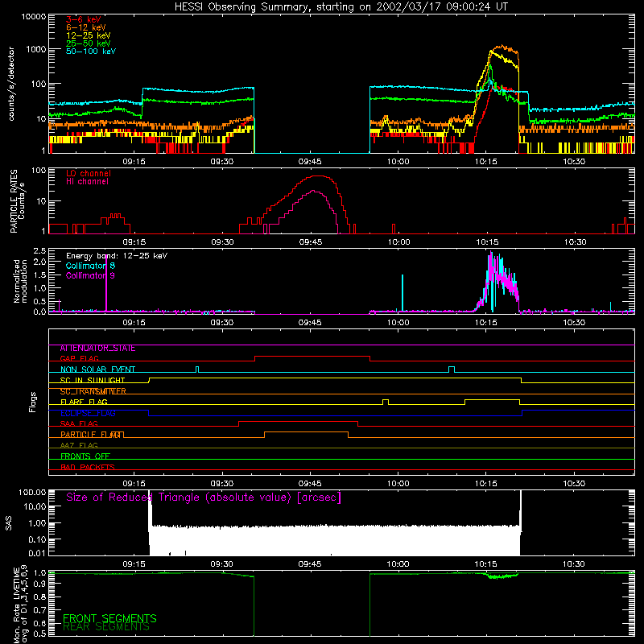Select the Mon. Rate LIVETIME axis title
This screenshot has width=644, height=644.
pos(21,605)
